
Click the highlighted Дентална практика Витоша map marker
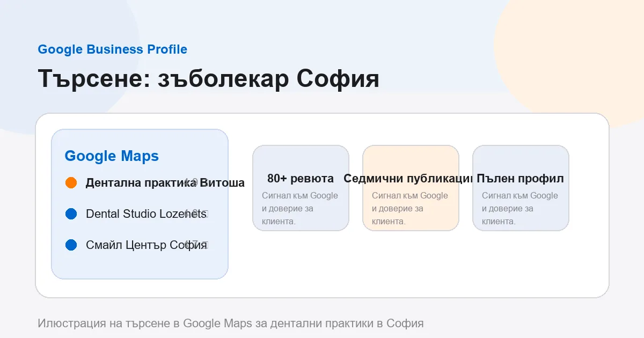72,182
